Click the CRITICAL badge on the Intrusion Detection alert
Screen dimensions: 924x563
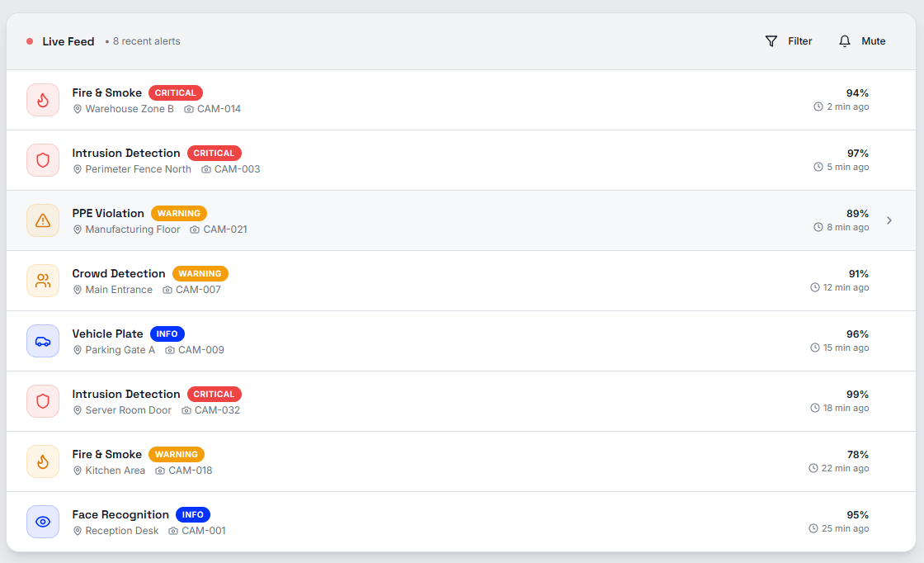(x=214, y=153)
